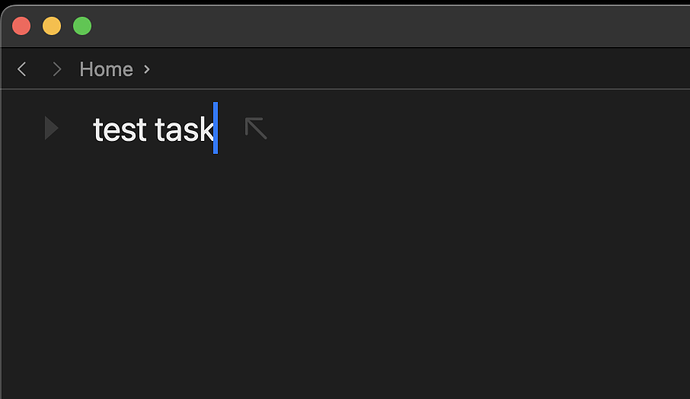Click the letter H of Home breadcrumb
Image resolution: width=690 pixels, height=399 pixels.
(85, 70)
